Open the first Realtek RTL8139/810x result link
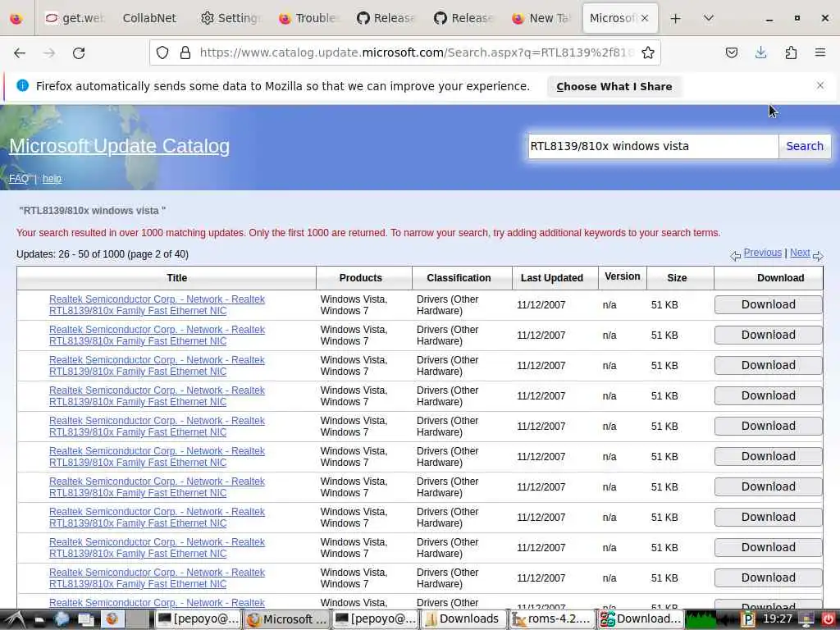The image size is (840, 630). pos(157,305)
